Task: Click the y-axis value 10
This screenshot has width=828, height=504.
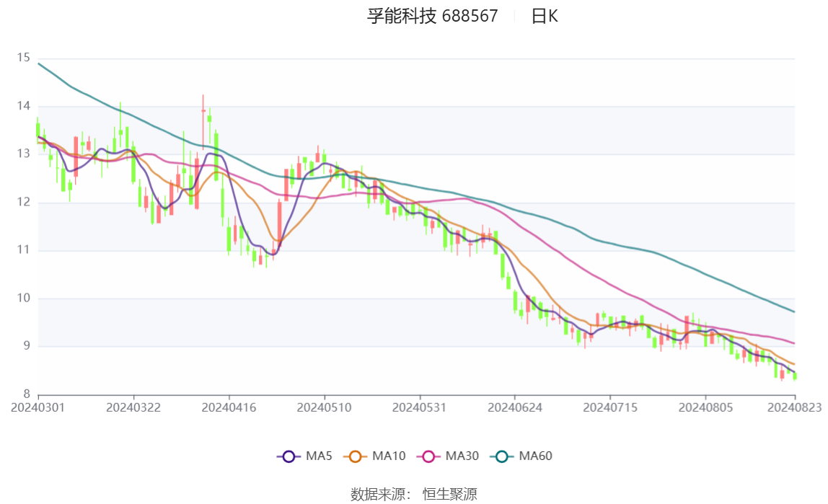Action: click(x=23, y=298)
